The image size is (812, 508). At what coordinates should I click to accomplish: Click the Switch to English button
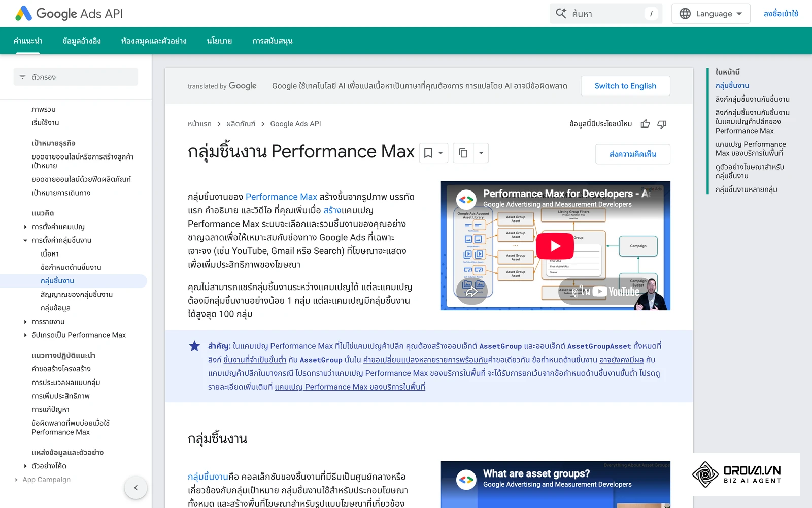pyautogui.click(x=625, y=86)
